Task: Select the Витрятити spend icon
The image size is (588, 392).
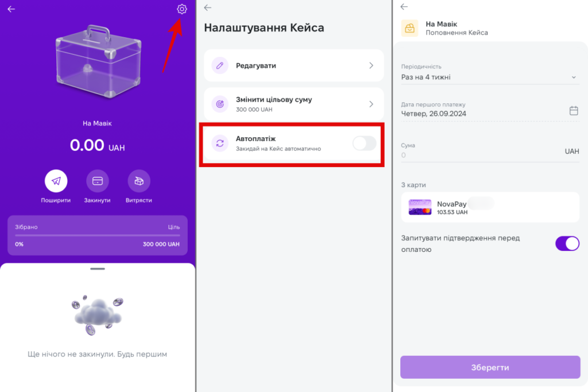Action: coord(138,182)
